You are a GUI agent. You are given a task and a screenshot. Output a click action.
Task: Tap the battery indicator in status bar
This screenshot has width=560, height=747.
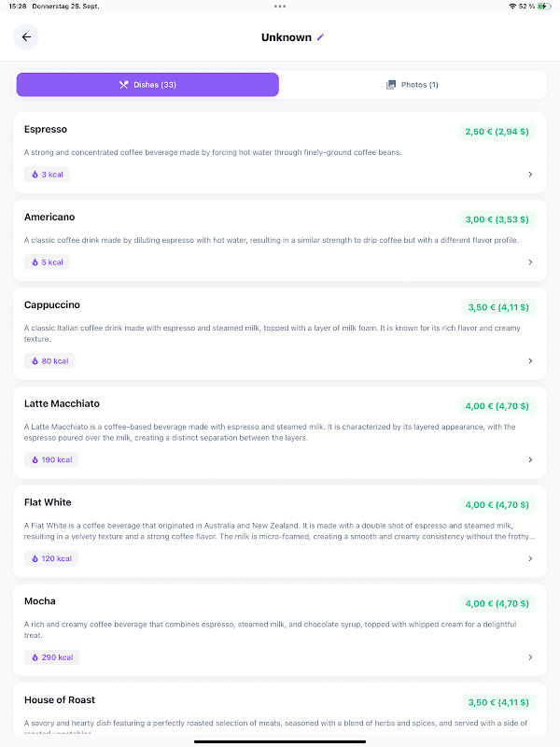(544, 7)
